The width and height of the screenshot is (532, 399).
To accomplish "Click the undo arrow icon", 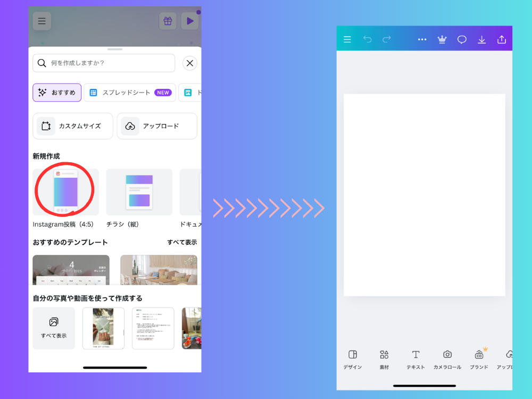I will point(367,39).
